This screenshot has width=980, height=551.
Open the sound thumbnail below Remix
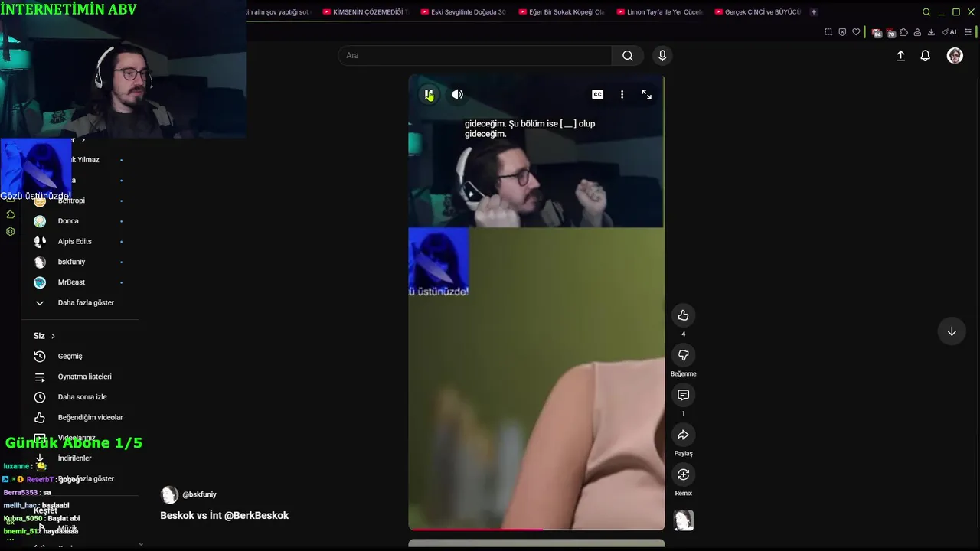point(683,520)
